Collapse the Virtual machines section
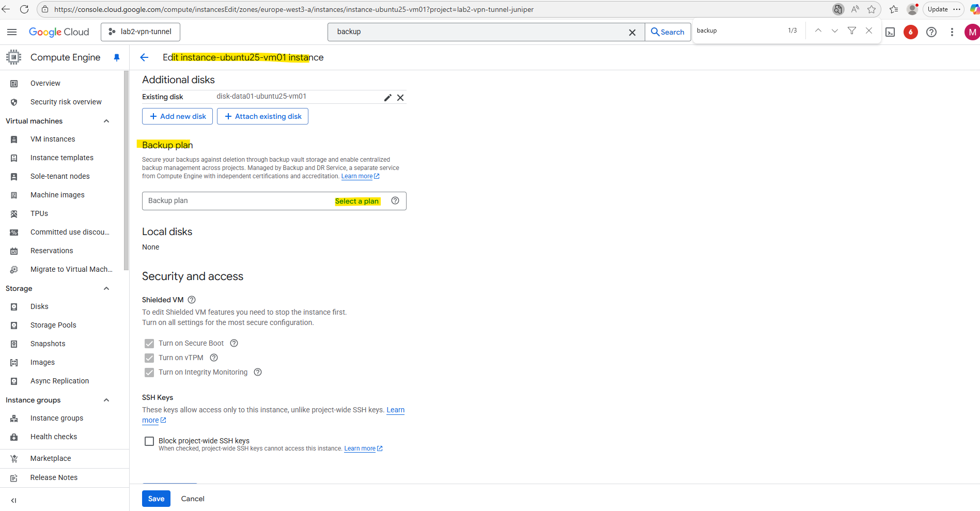Image resolution: width=980 pixels, height=511 pixels. coord(106,121)
